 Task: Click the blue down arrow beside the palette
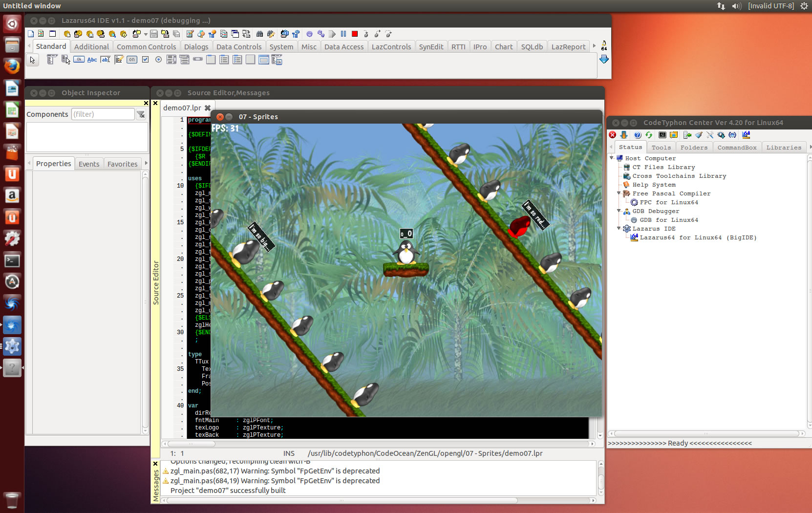pos(604,59)
